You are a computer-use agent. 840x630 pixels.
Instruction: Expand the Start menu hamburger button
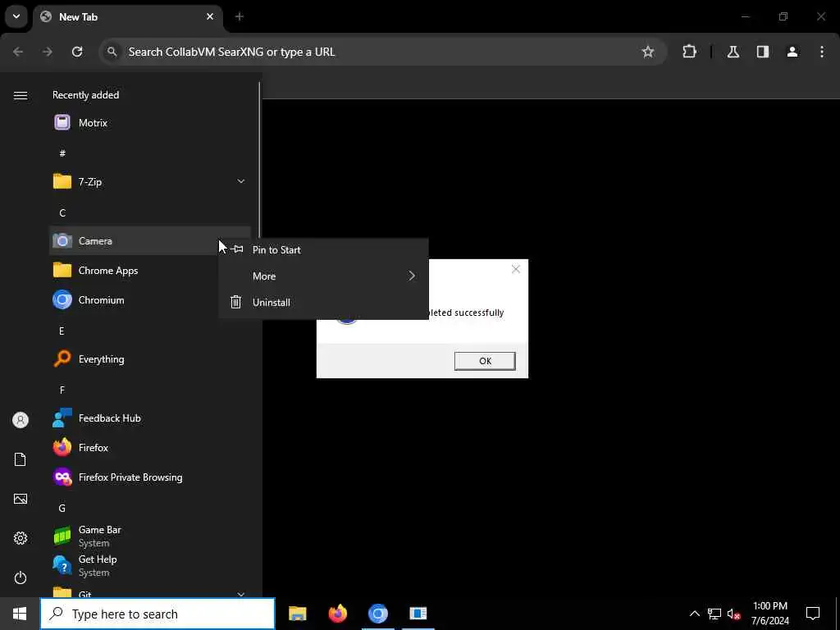coord(21,95)
